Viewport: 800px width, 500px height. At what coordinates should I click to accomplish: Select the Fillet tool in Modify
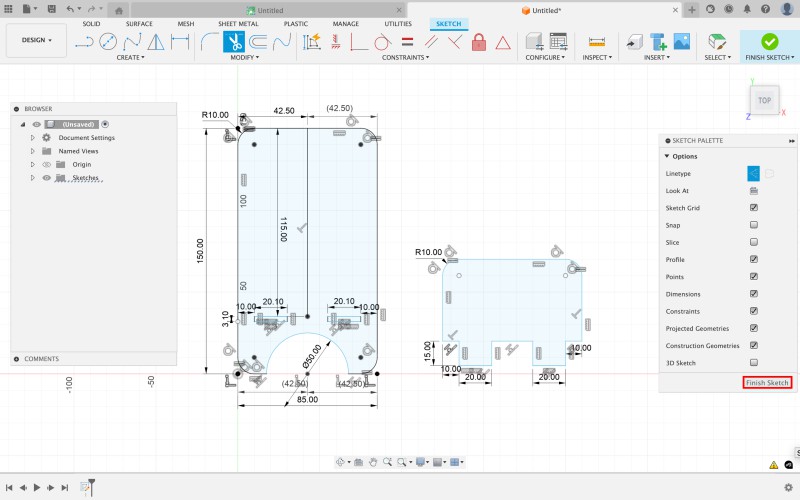pos(209,42)
